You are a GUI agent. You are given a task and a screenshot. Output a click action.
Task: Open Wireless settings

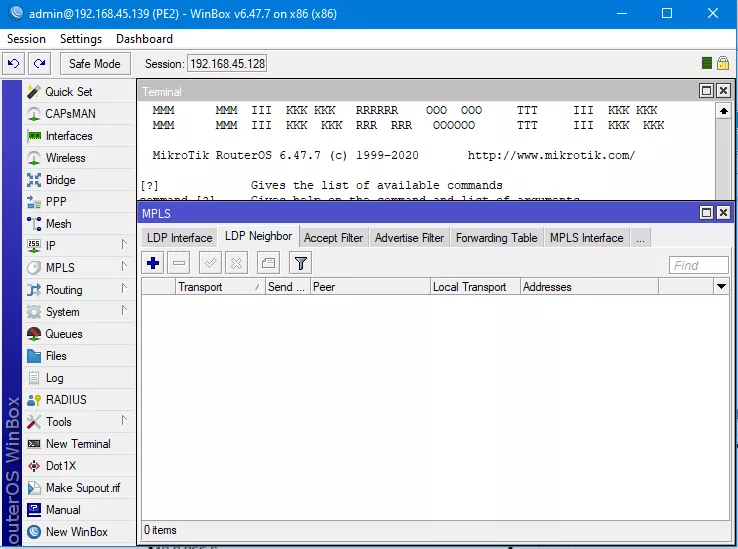79,158
